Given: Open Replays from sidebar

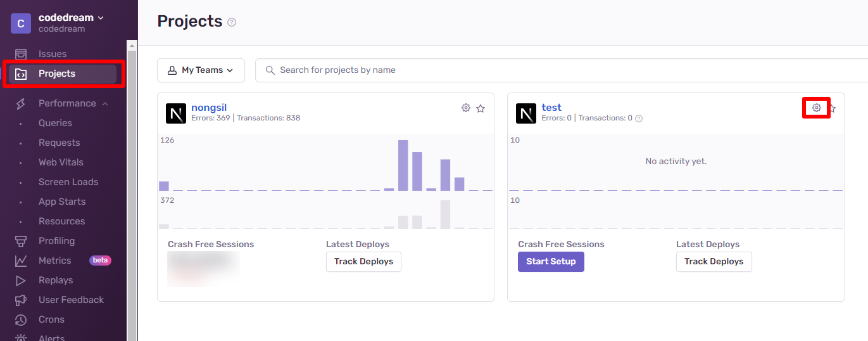Looking at the screenshot, I should [x=56, y=280].
